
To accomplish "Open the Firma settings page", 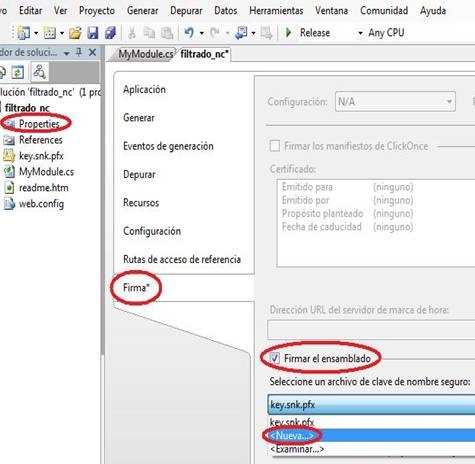I will (x=136, y=287).
